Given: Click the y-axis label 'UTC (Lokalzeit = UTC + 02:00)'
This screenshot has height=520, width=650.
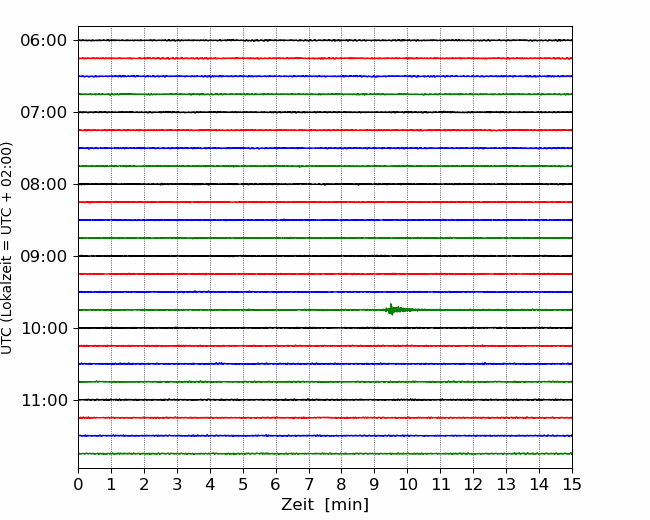Looking at the screenshot, I should (7, 248).
